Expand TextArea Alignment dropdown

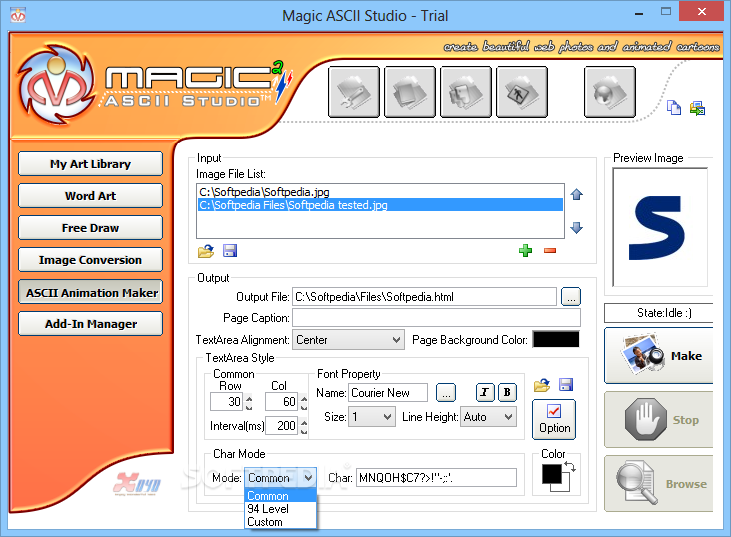click(396, 340)
